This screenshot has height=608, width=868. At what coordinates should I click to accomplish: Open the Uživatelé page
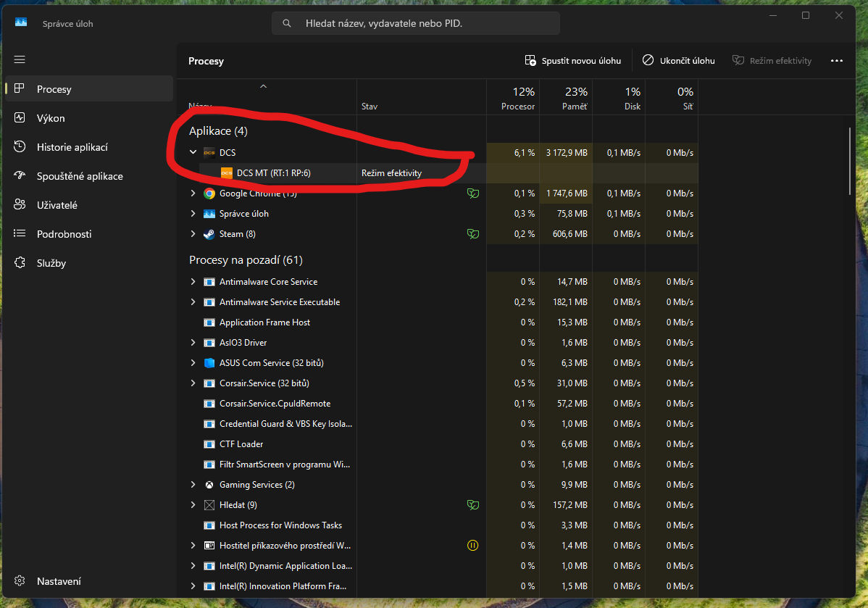(88, 205)
